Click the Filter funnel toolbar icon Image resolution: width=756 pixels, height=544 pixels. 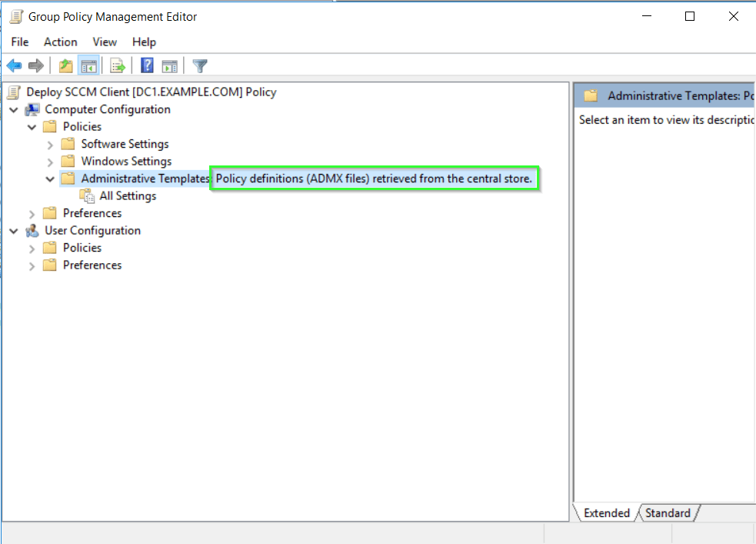click(200, 66)
